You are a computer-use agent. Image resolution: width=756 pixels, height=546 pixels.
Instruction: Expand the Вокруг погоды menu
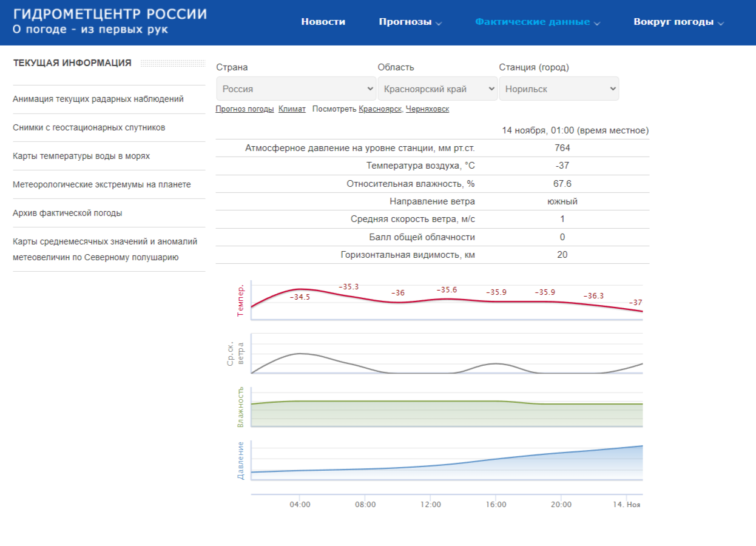coord(679,22)
